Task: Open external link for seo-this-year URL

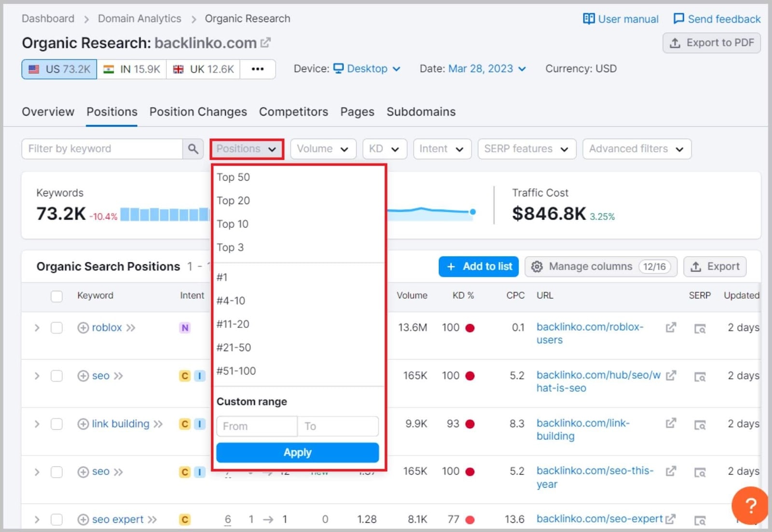Action: pyautogui.click(x=671, y=471)
